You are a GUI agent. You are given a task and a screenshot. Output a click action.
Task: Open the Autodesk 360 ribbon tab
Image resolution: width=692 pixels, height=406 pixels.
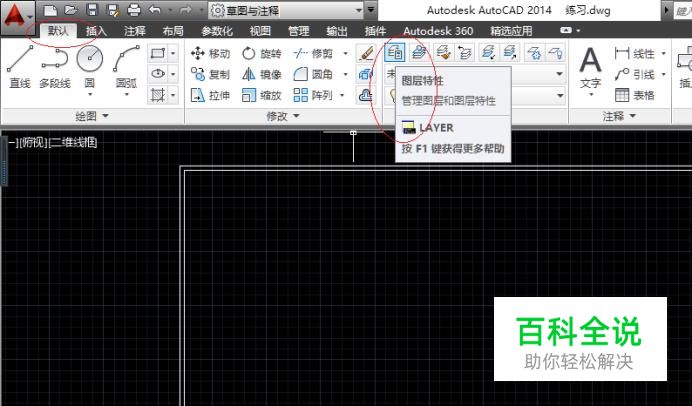(438, 30)
